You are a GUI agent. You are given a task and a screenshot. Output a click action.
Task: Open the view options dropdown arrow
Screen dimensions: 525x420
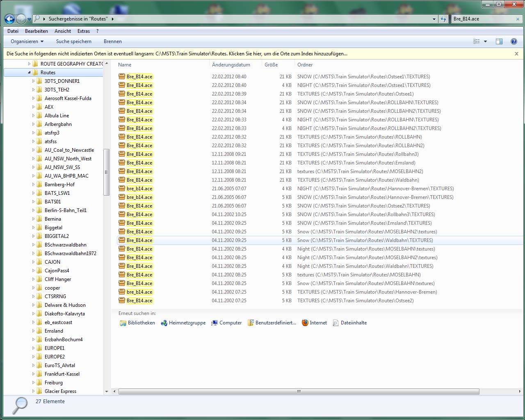click(486, 41)
